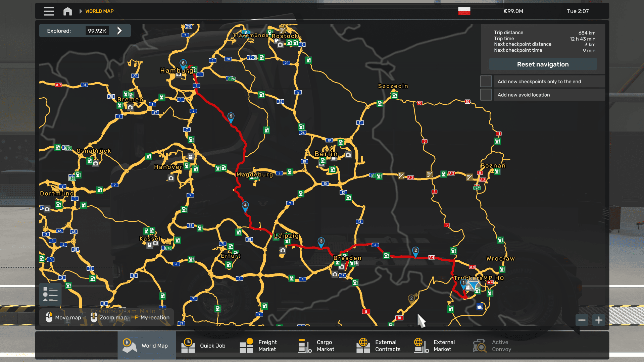Click the breadcrumb arrow before World Map
This screenshot has width=644, height=362.
81,11
